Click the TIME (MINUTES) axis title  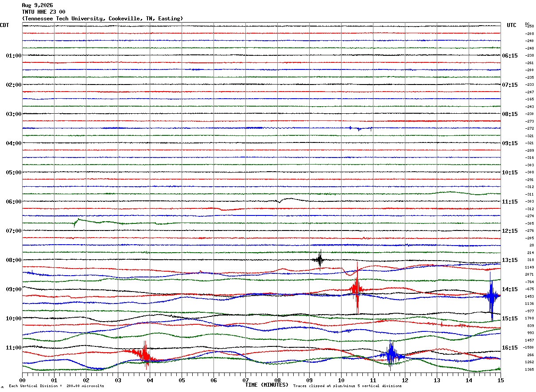[x=267, y=385]
